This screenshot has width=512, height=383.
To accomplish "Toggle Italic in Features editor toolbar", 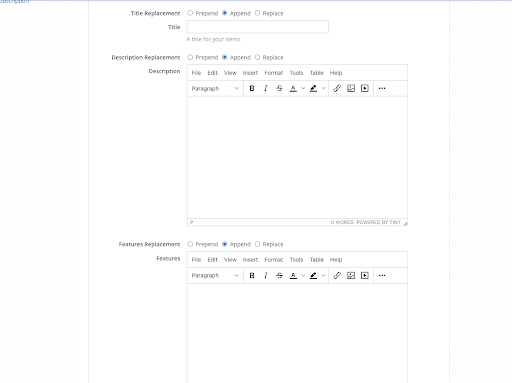I will pos(266,275).
